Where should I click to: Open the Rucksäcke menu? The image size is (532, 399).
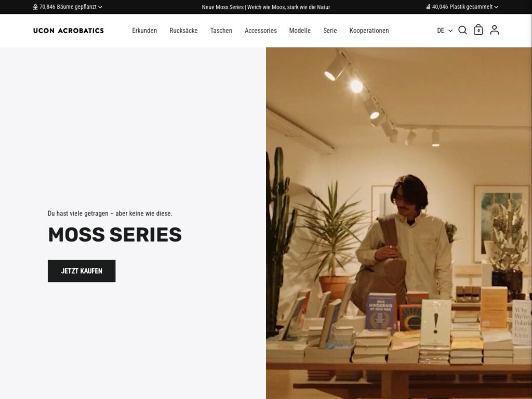click(x=183, y=31)
